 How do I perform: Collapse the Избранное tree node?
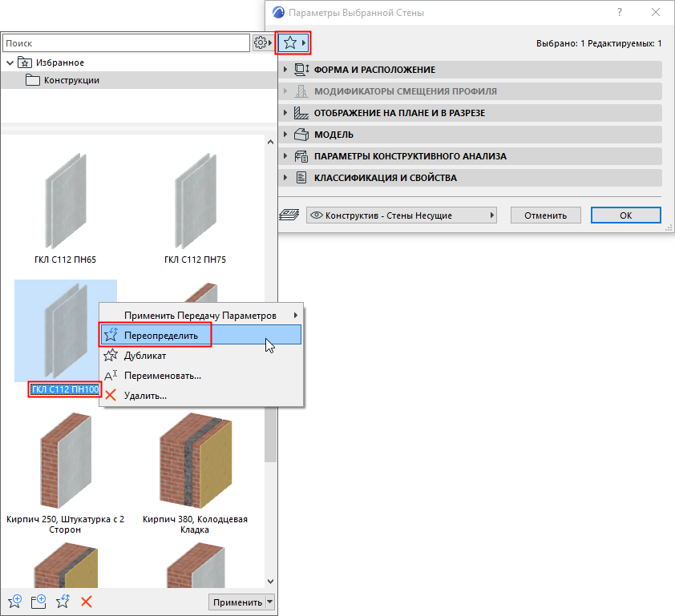[10, 62]
